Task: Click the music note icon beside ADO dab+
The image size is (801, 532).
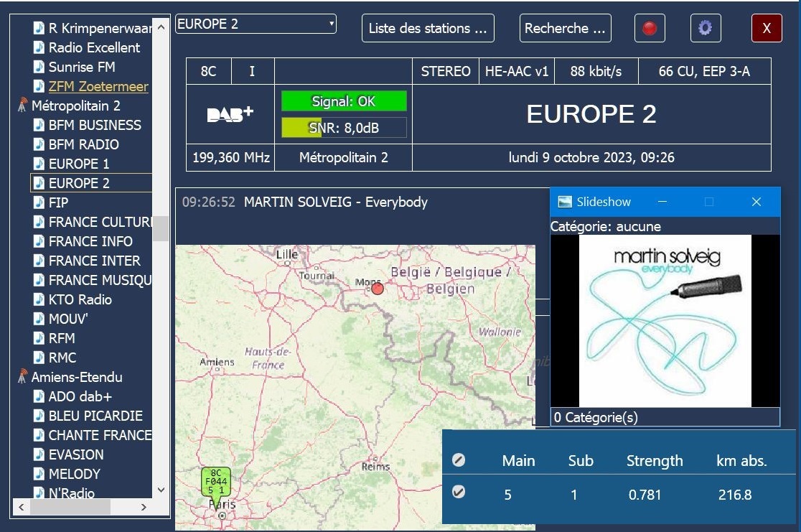Action: [39, 396]
